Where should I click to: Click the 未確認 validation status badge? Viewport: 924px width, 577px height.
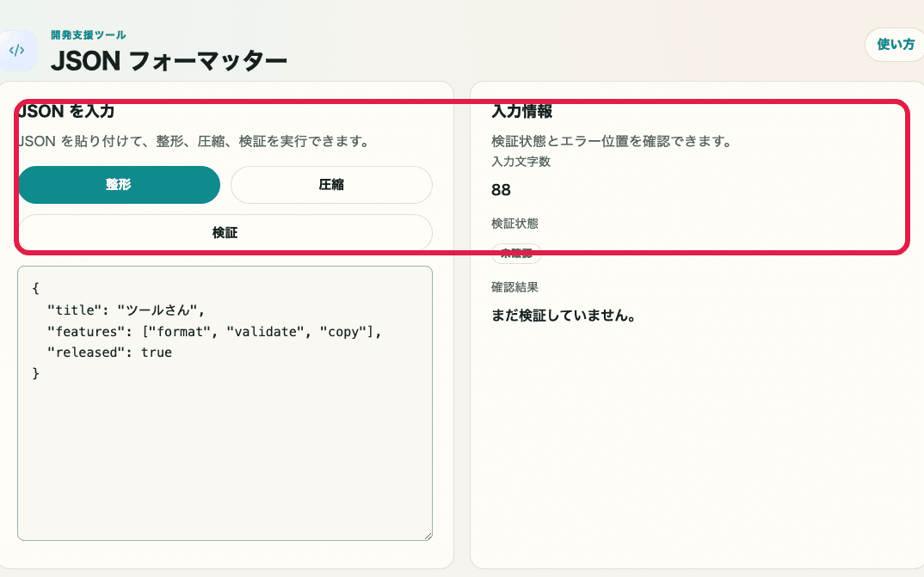[516, 253]
